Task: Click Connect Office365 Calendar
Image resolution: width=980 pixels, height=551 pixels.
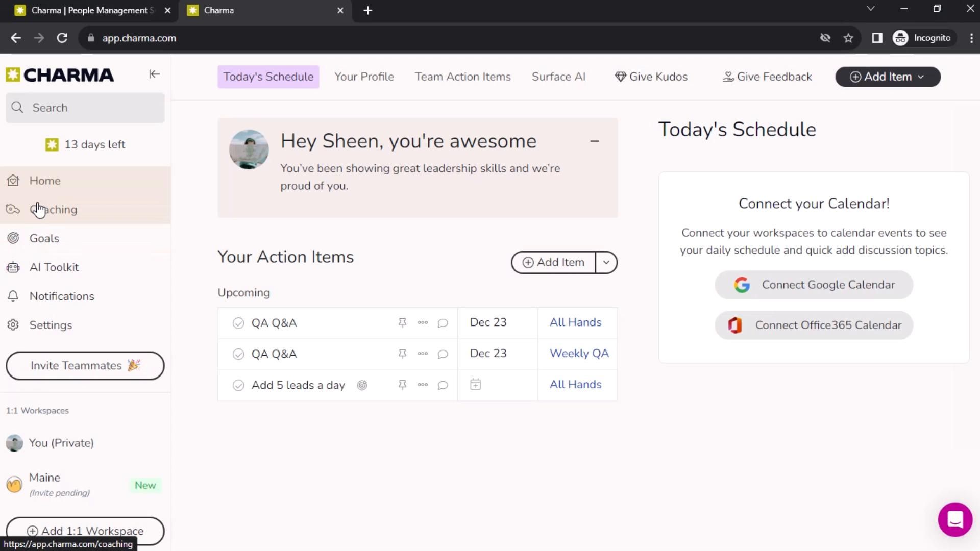Action: [x=814, y=325]
